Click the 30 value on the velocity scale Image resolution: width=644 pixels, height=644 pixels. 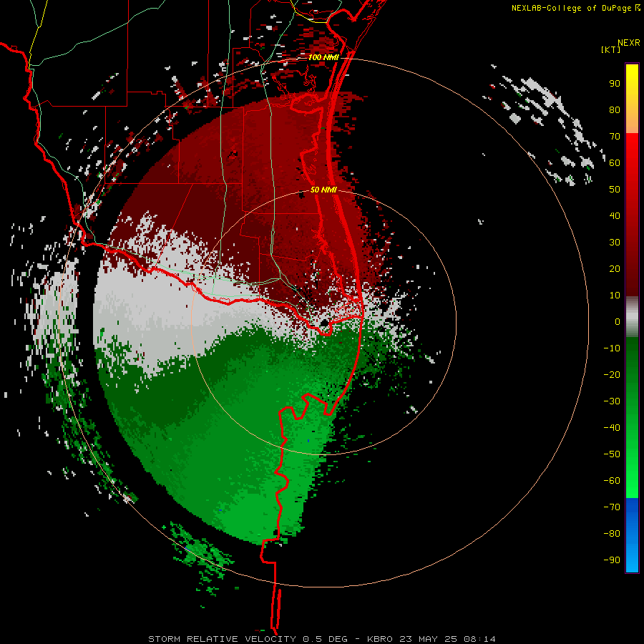[615, 243]
